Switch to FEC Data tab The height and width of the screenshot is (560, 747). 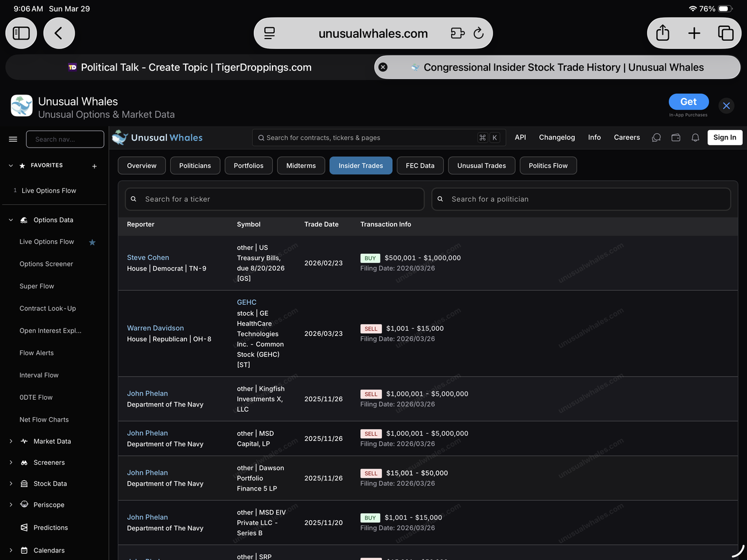[420, 166]
